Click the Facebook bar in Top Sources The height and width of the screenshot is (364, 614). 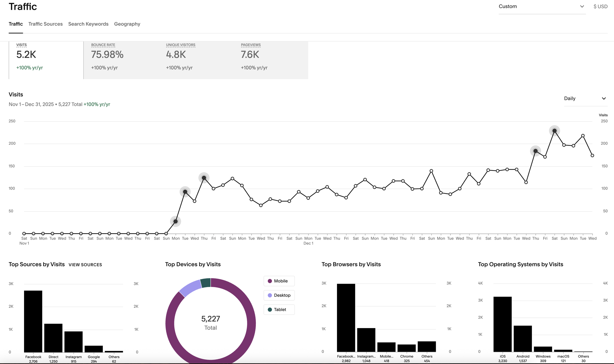tap(33, 321)
